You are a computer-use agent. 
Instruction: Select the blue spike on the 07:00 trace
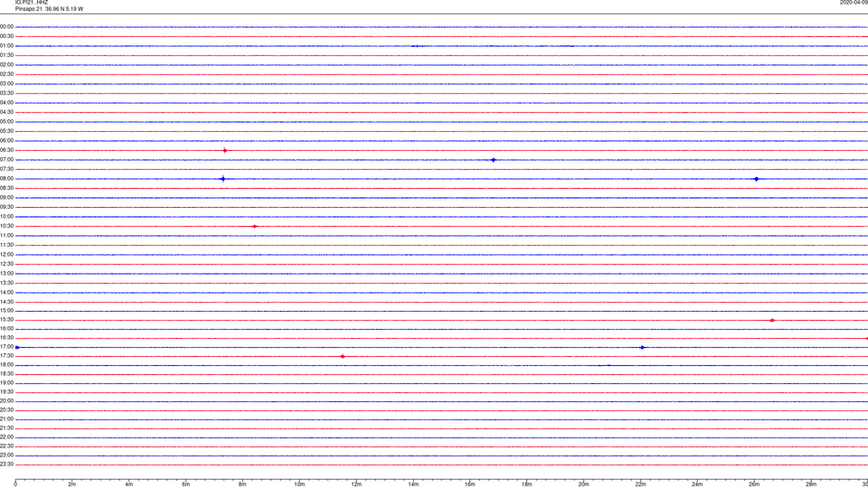494,160
